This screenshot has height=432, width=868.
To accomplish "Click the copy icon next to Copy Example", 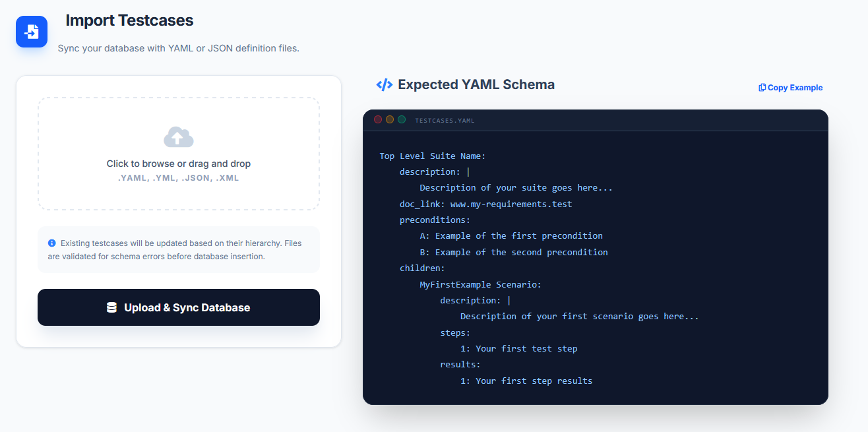I will (762, 87).
